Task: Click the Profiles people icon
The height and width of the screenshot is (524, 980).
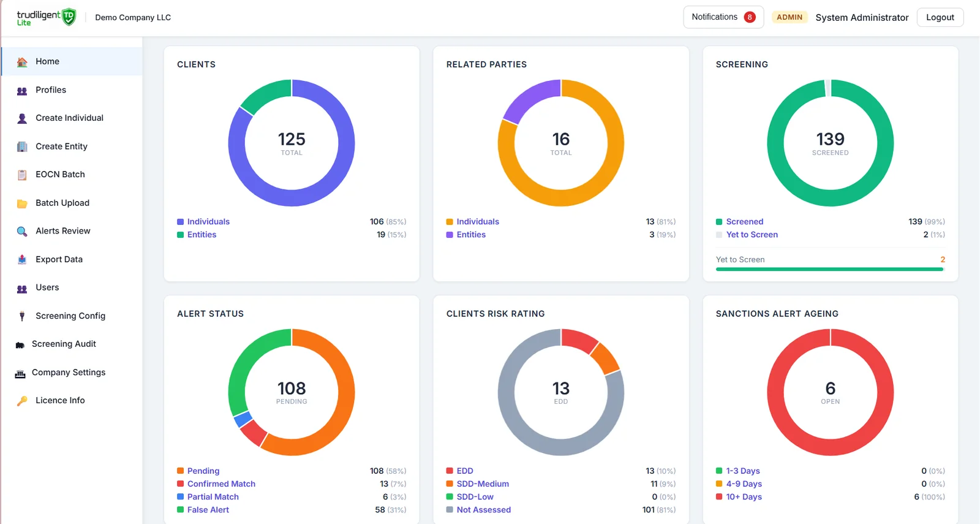Action: [x=22, y=91]
